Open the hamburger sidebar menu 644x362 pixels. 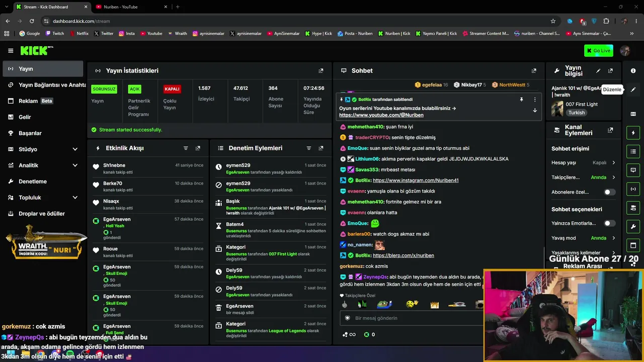coord(11,50)
